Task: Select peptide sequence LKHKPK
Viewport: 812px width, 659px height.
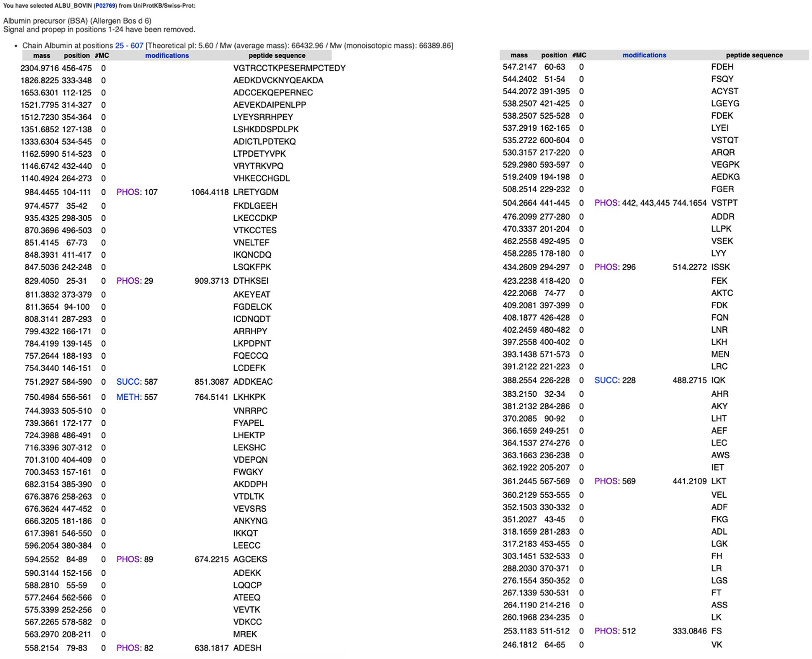Action: pos(249,397)
